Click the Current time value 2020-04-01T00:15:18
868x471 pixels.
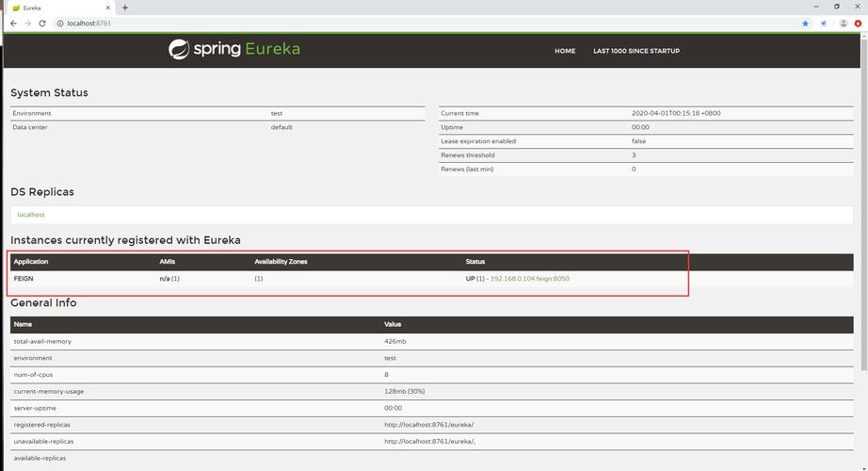pyautogui.click(x=676, y=113)
